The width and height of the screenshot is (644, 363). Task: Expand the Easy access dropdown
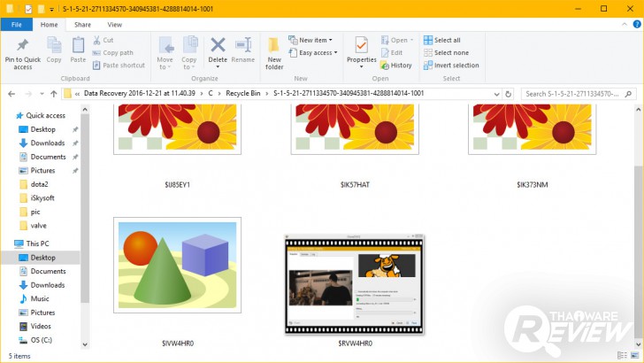tap(313, 52)
